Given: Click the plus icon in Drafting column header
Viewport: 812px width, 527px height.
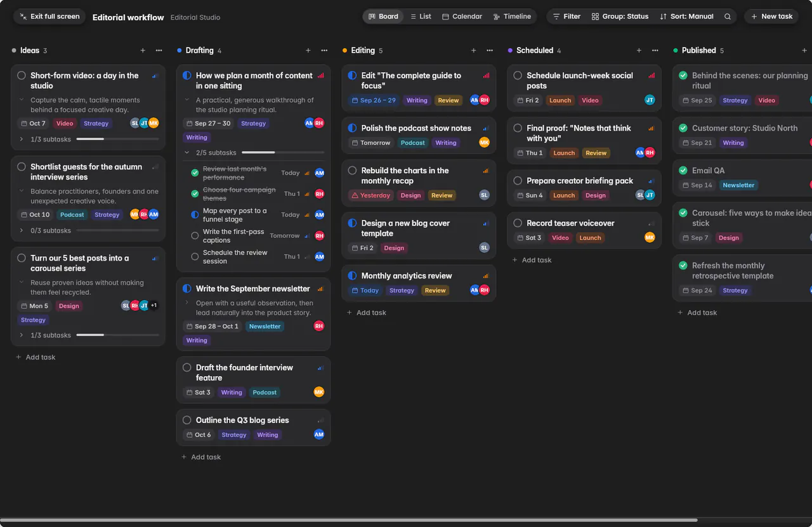Looking at the screenshot, I should 308,51.
